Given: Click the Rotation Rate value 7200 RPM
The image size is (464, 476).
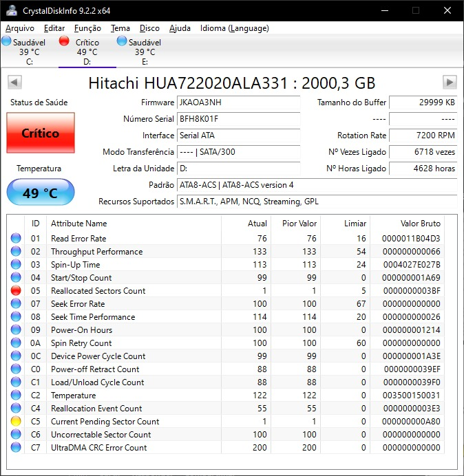Looking at the screenshot, I should [423, 135].
